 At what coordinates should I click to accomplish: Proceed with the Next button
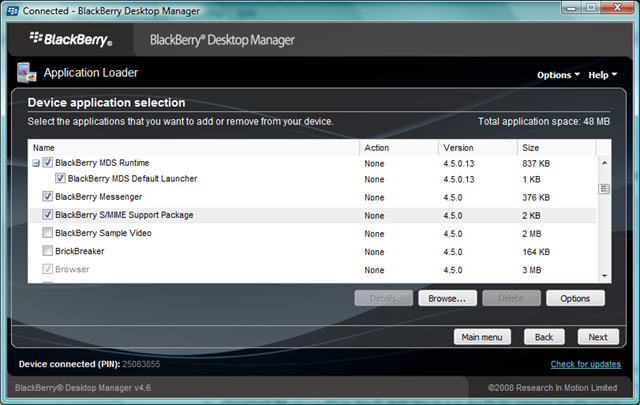click(598, 337)
